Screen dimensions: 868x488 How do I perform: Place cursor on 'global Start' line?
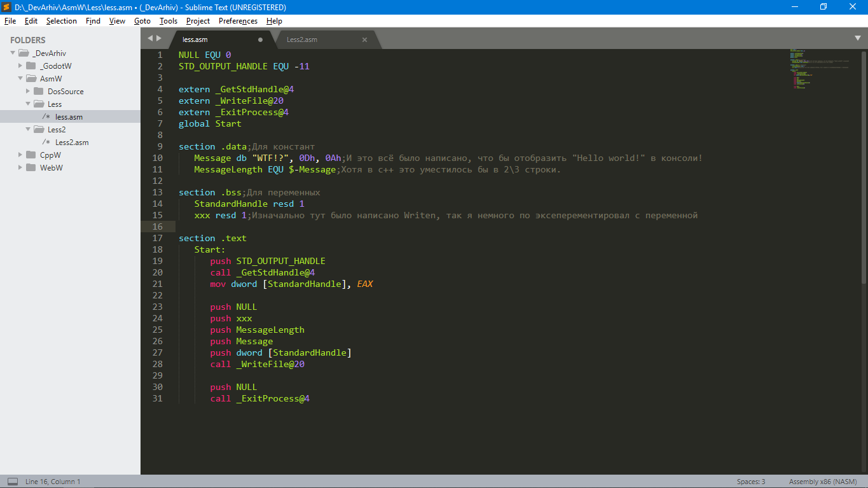pyautogui.click(x=210, y=123)
